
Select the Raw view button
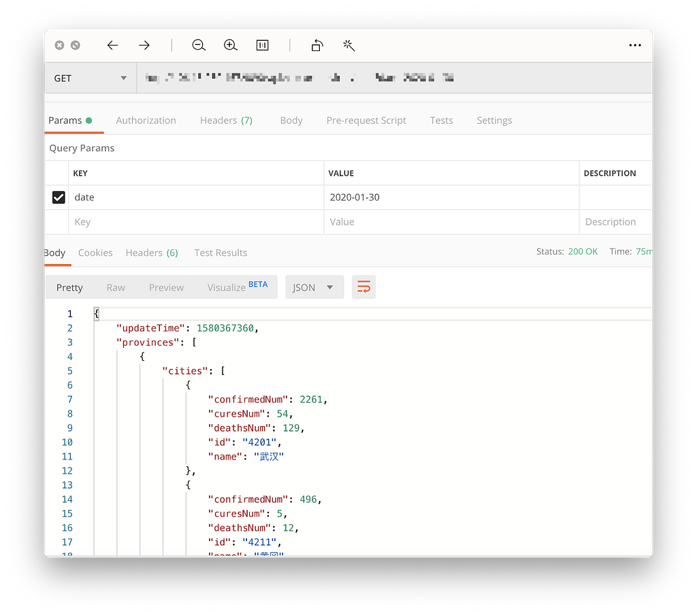point(116,287)
